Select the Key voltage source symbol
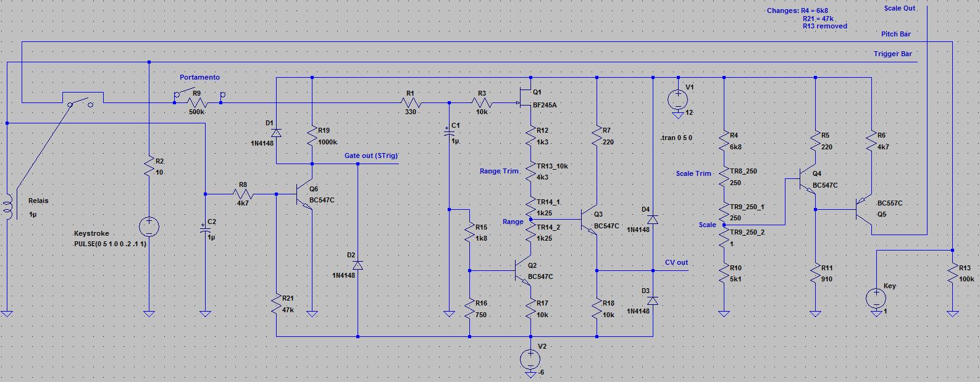This screenshot has width=980, height=382. 876,298
